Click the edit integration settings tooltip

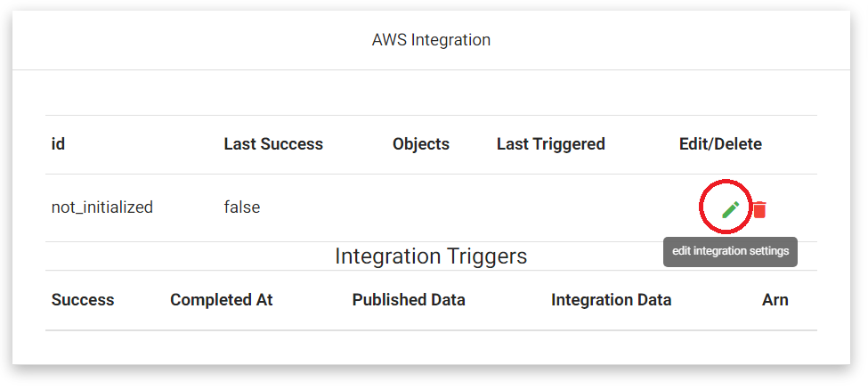pyautogui.click(x=730, y=251)
